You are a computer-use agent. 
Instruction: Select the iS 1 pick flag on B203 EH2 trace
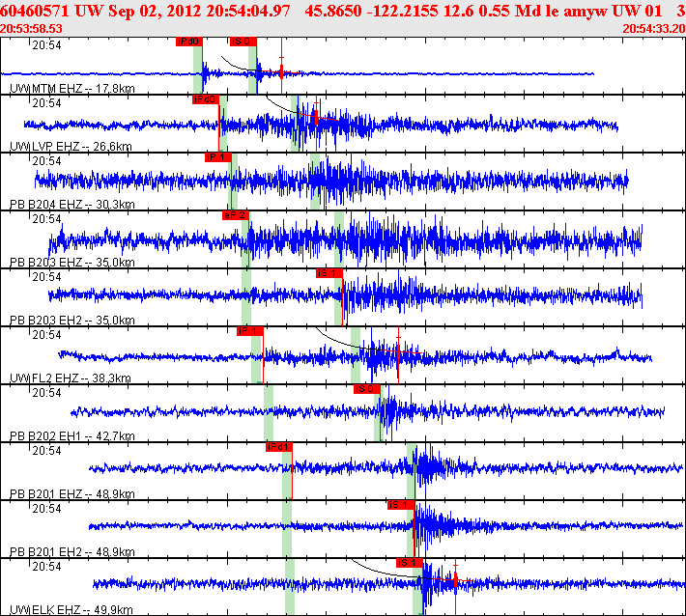(329, 273)
